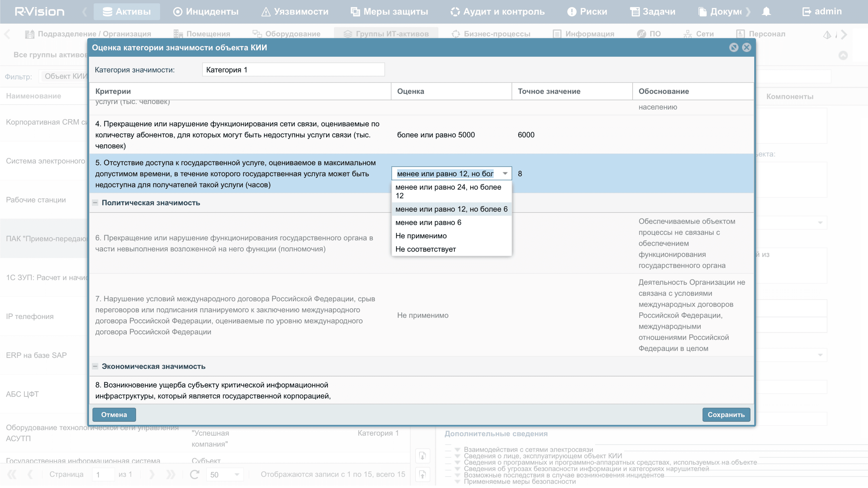
Task: Click the page number field
Action: [103, 474]
